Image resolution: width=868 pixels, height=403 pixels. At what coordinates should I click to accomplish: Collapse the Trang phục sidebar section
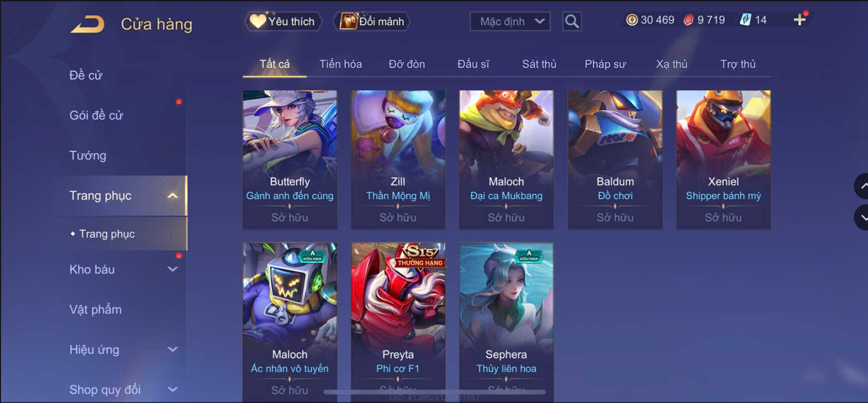pos(172,196)
